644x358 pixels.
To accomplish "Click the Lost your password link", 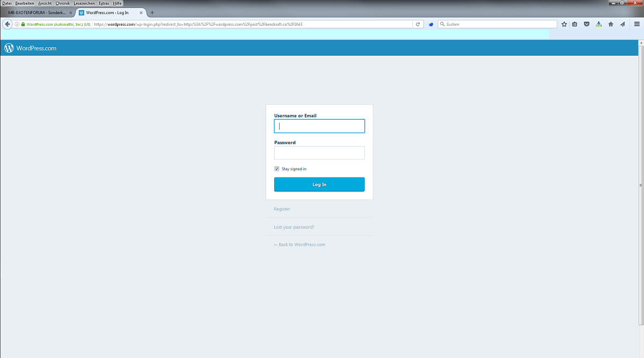I will pyautogui.click(x=294, y=227).
